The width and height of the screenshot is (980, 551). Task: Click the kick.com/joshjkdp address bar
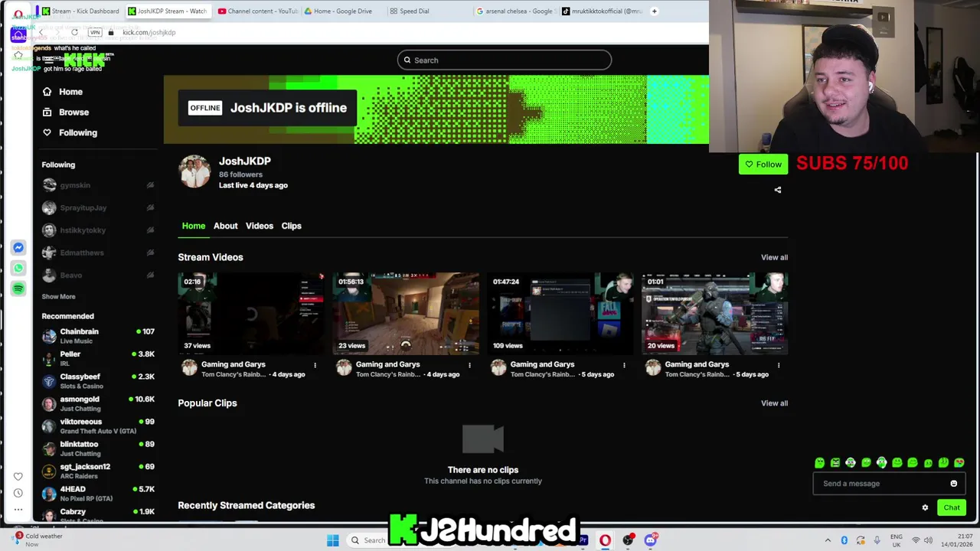(149, 32)
